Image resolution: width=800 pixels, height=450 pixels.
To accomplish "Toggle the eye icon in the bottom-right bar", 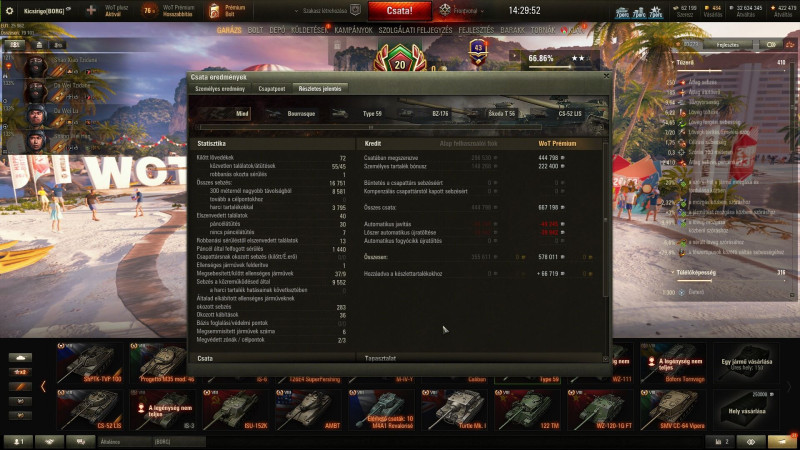I will 751,441.
